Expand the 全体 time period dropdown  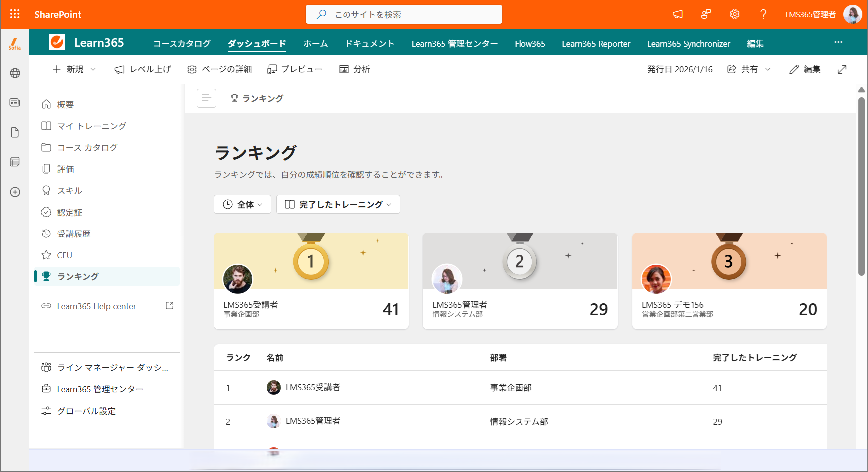pos(242,204)
